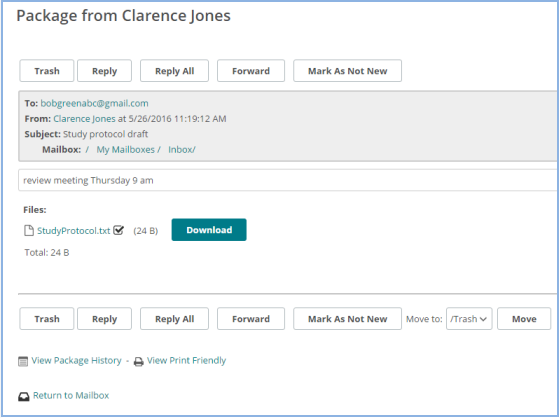Click the bottom Forward button

coord(251,319)
